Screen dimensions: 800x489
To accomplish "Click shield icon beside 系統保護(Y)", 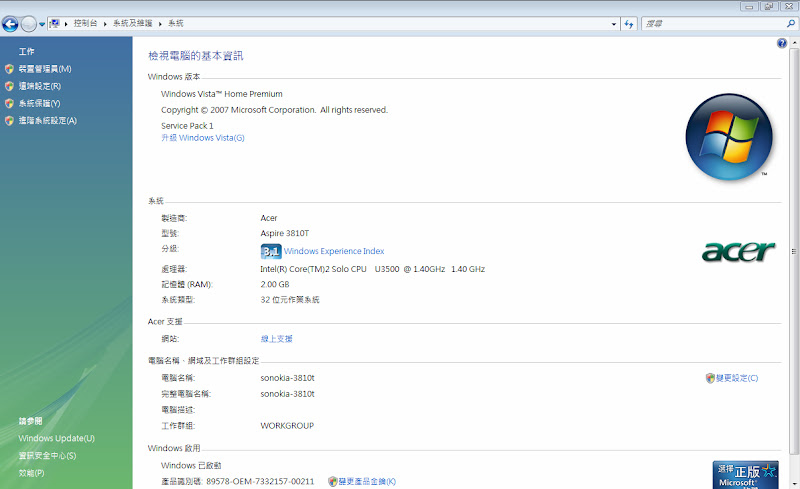I will pyautogui.click(x=9, y=104).
